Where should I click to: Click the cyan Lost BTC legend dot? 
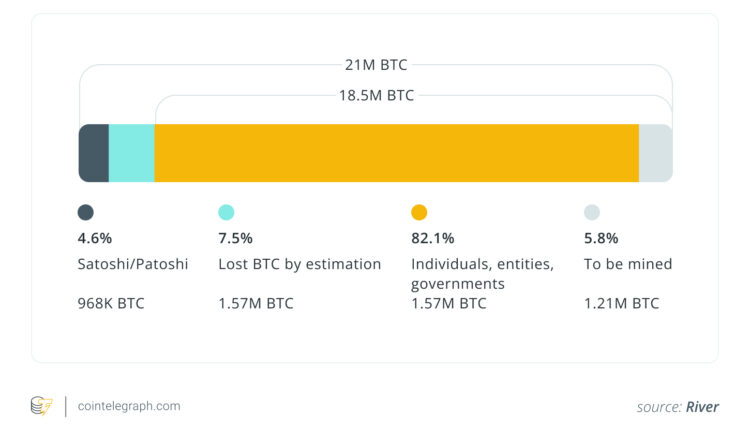(x=226, y=212)
